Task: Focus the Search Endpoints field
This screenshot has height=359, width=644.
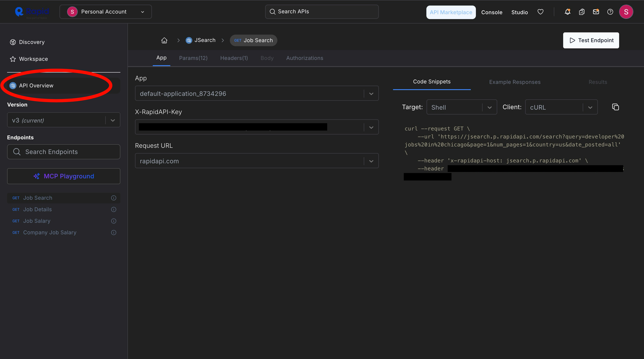Action: pos(64,152)
